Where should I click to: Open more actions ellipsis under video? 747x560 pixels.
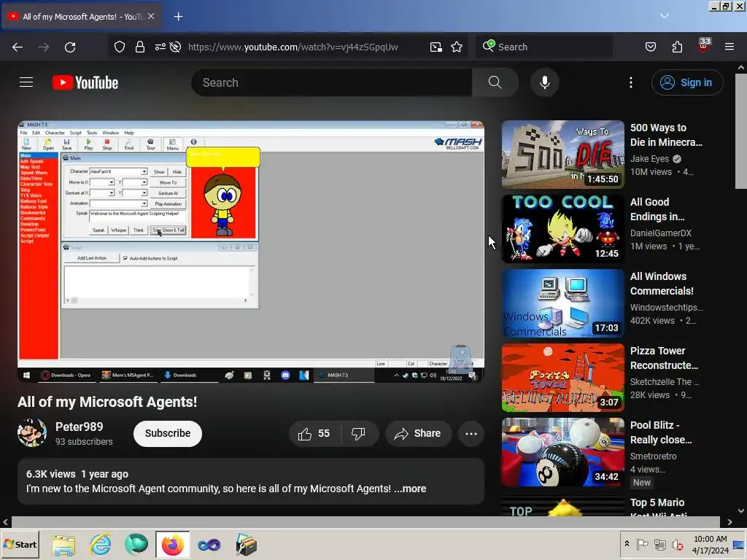coord(471,433)
